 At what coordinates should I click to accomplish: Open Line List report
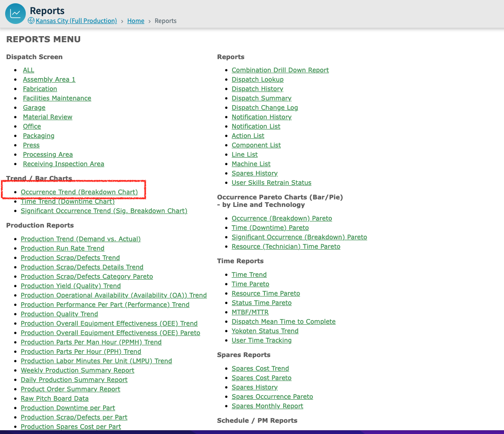(x=245, y=154)
